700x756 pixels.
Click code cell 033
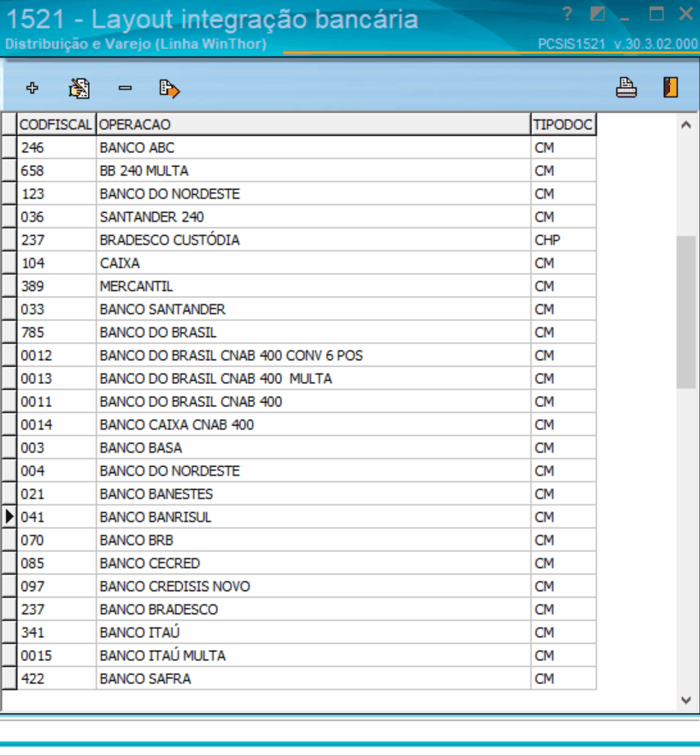point(56,310)
